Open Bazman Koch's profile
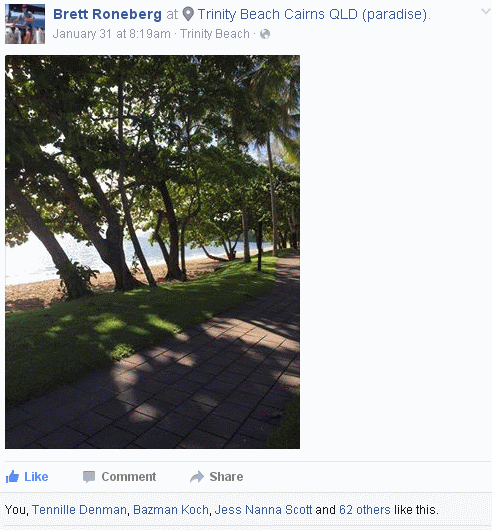492x530 pixels. (171, 510)
